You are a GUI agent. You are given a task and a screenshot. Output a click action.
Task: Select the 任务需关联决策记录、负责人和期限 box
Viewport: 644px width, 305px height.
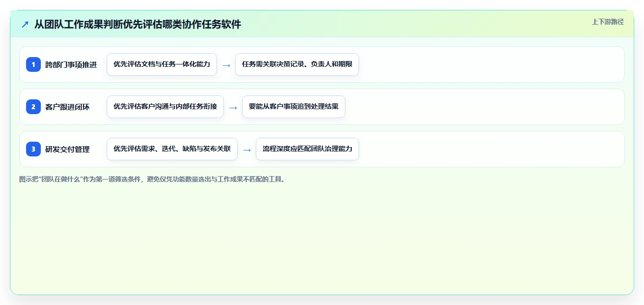tap(297, 64)
